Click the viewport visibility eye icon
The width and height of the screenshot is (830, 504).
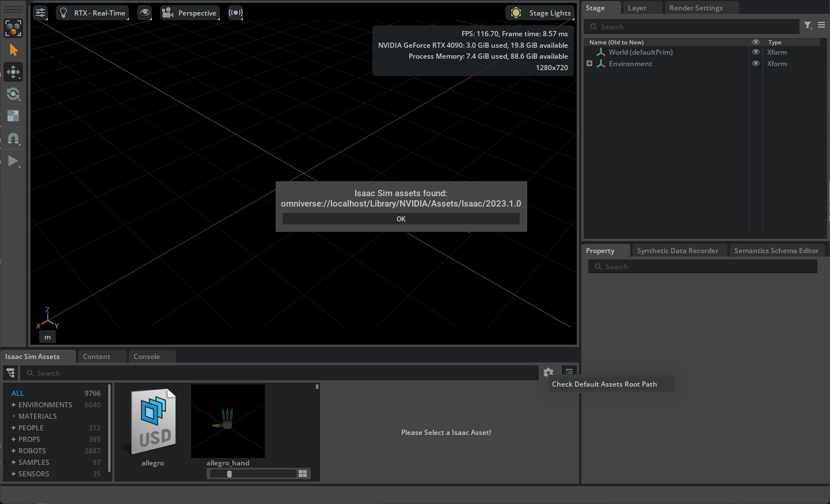(x=144, y=13)
